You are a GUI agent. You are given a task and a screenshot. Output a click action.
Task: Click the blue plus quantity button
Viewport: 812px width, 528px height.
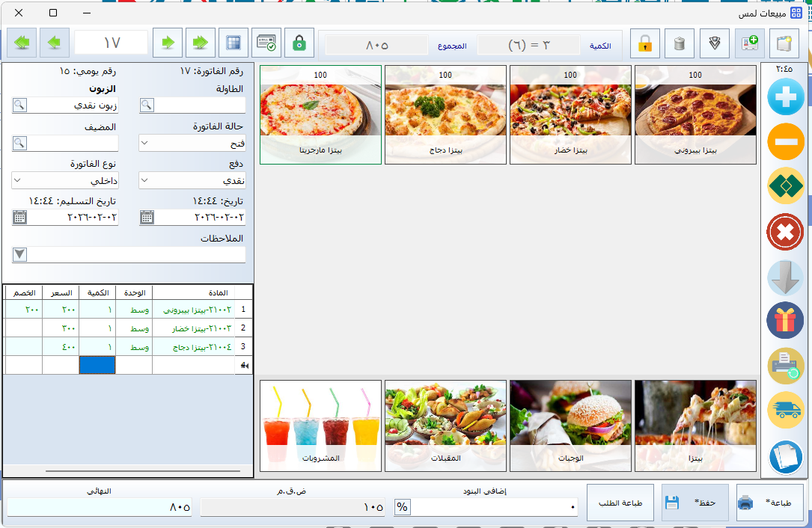click(x=785, y=96)
